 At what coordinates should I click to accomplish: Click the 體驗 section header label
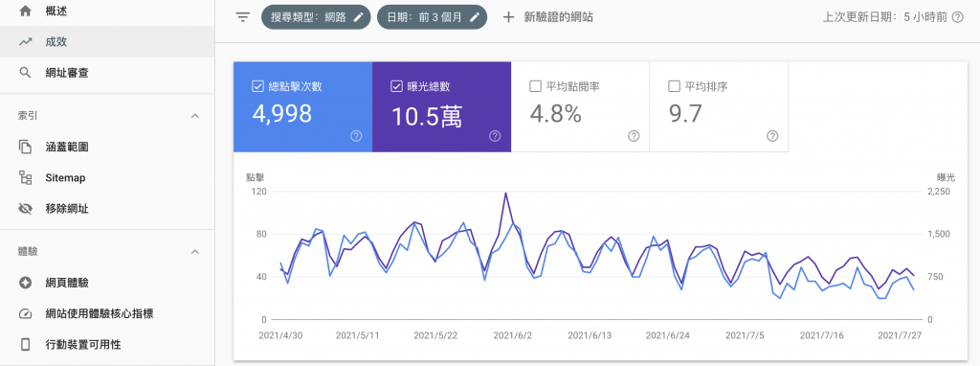[x=28, y=252]
